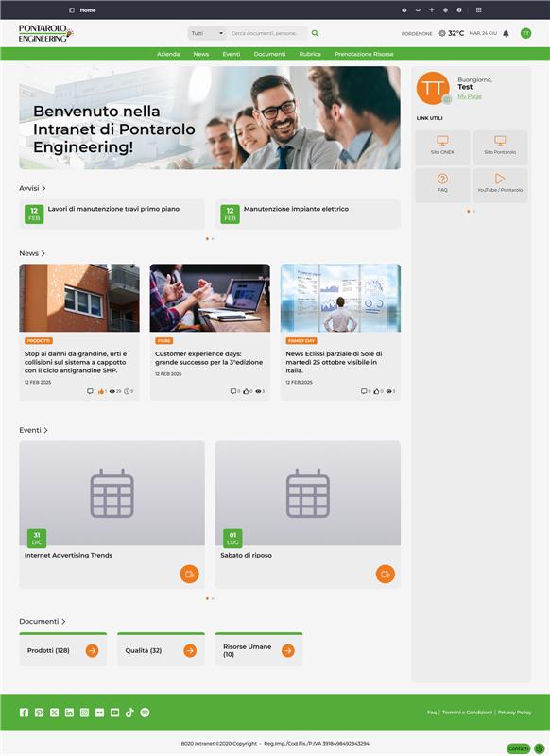The image size is (550, 756).
Task: Click the TikTok icon in footer
Action: point(129,713)
